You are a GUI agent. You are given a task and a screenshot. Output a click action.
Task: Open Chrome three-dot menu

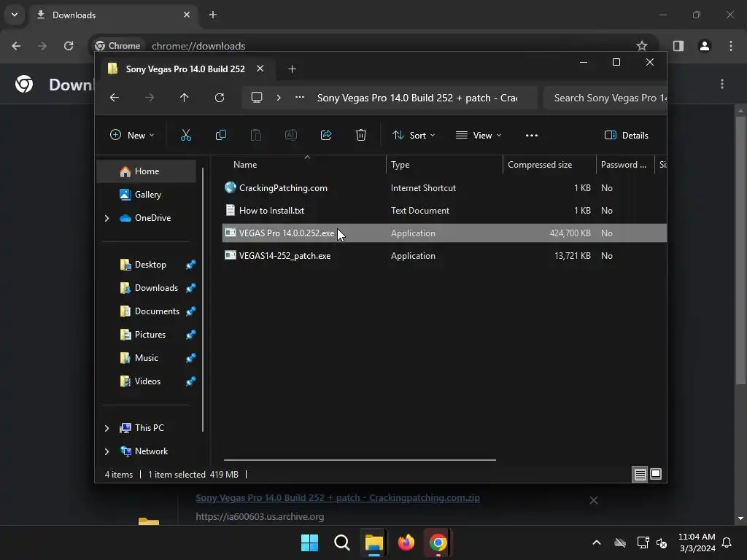pos(731,46)
